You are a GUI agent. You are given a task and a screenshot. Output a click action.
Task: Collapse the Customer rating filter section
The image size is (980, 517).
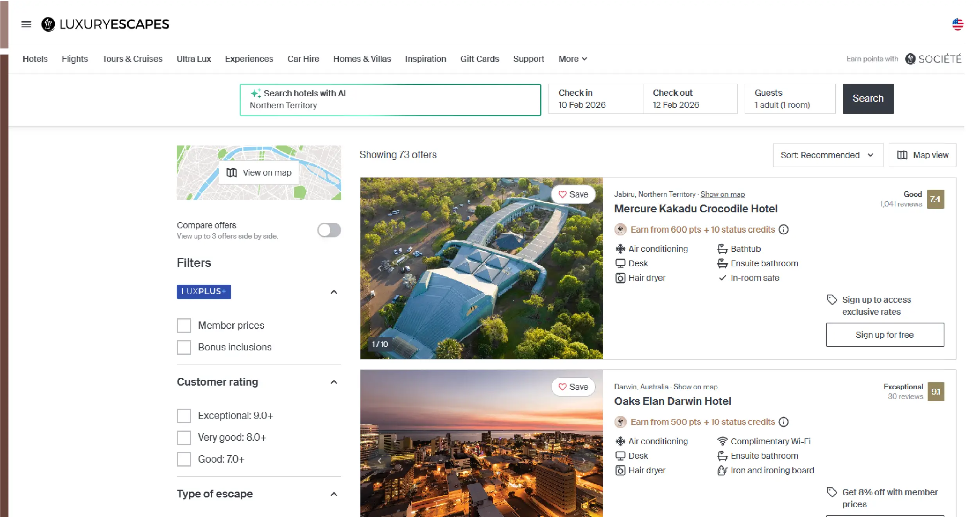(333, 382)
